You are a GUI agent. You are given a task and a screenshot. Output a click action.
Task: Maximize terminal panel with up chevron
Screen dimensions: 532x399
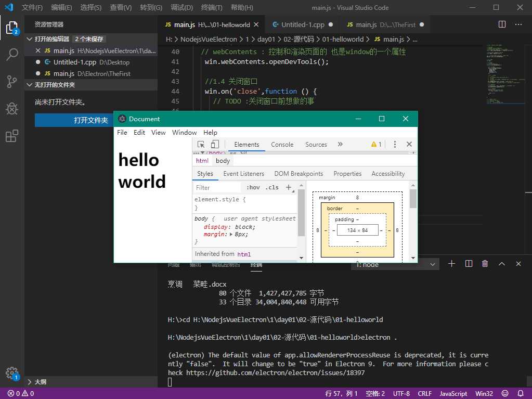pyautogui.click(x=502, y=264)
